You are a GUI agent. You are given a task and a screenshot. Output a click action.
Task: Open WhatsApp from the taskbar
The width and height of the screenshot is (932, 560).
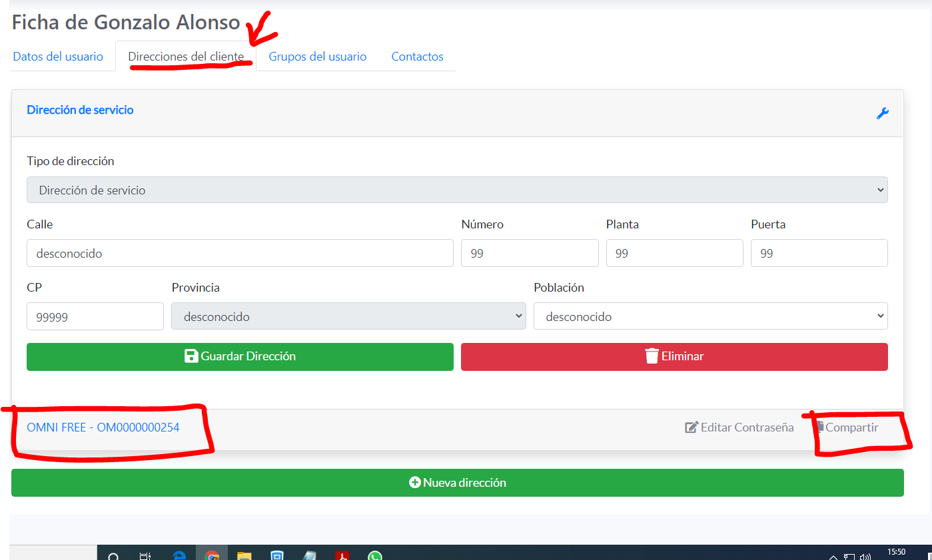pyautogui.click(x=375, y=556)
